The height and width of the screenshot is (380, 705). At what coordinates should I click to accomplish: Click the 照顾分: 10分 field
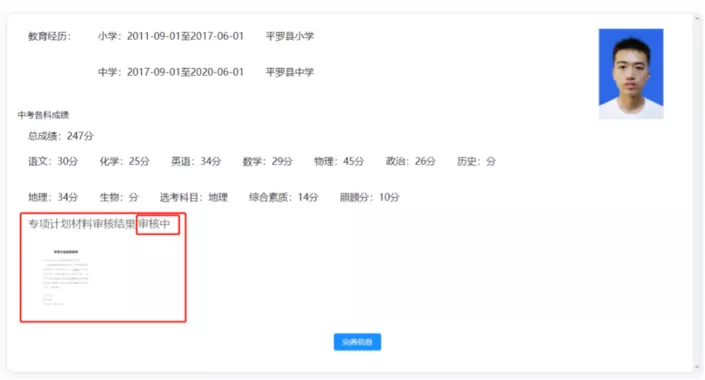click(x=370, y=197)
